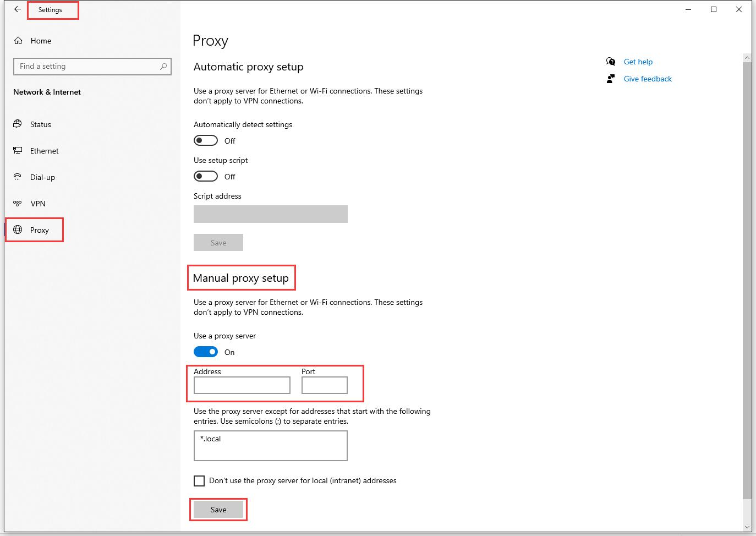Viewport: 756px width, 536px height.
Task: Open the VPN icon in sidebar
Action: pos(18,204)
